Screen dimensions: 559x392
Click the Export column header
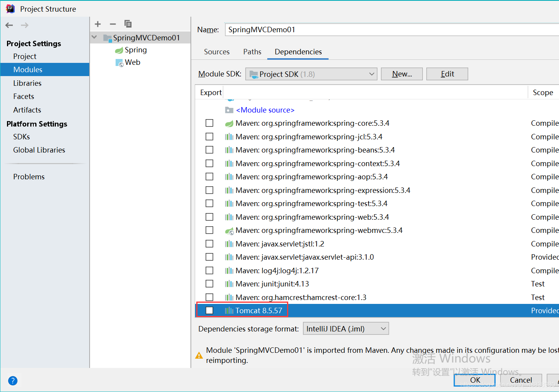(x=211, y=92)
